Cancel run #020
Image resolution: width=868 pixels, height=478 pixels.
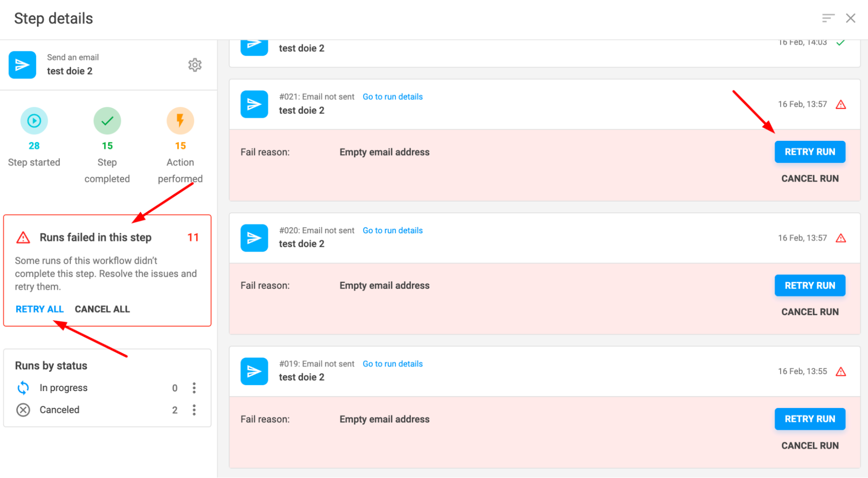(x=810, y=312)
